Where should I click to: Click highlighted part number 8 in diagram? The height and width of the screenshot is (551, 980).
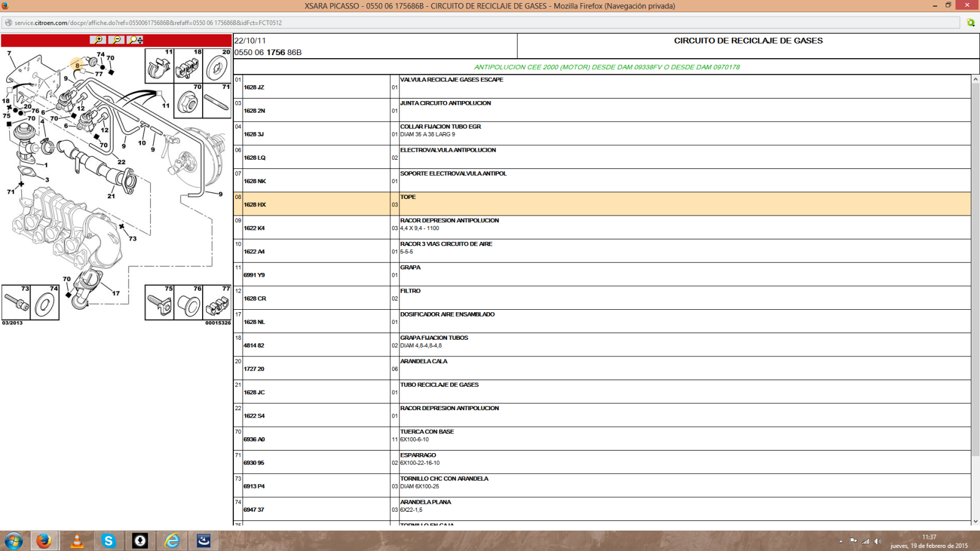[x=77, y=65]
